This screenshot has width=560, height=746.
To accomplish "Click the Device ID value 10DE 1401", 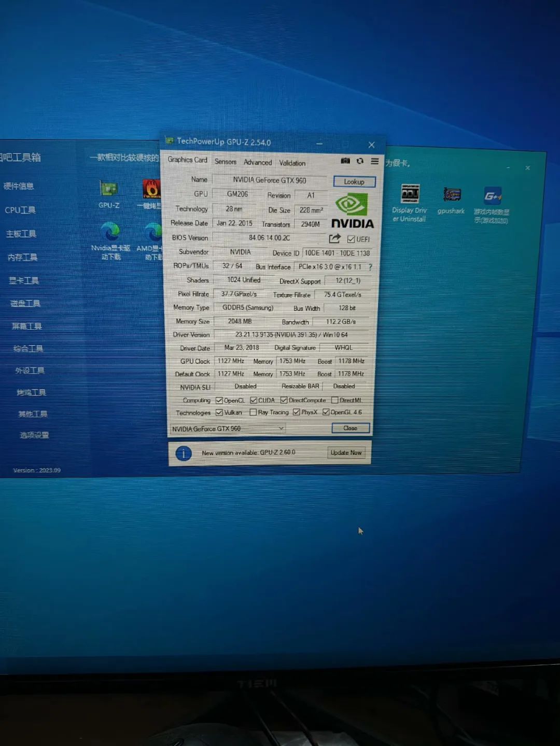I will pos(337,253).
